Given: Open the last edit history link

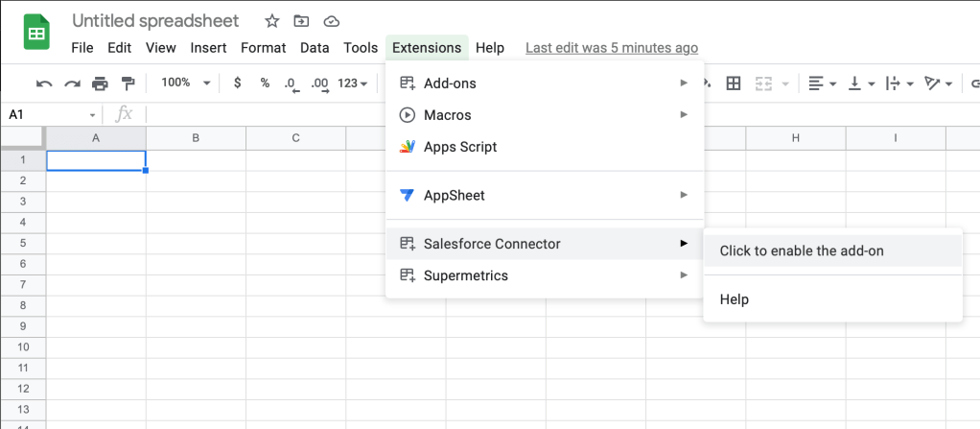Looking at the screenshot, I should click(x=612, y=48).
